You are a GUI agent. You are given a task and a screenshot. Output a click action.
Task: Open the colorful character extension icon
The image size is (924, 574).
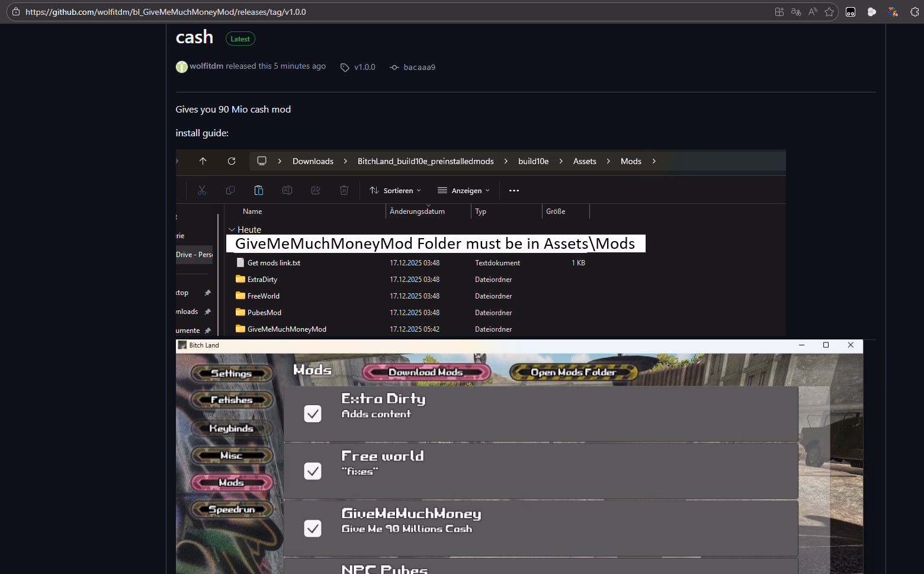click(x=893, y=12)
